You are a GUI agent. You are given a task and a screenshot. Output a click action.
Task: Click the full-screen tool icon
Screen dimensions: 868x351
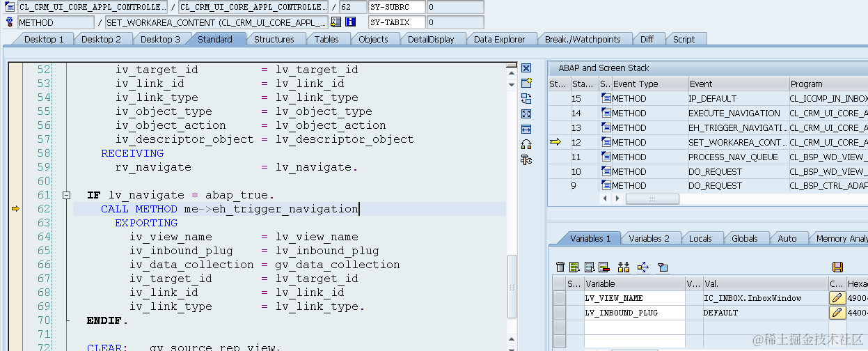pyautogui.click(x=526, y=114)
